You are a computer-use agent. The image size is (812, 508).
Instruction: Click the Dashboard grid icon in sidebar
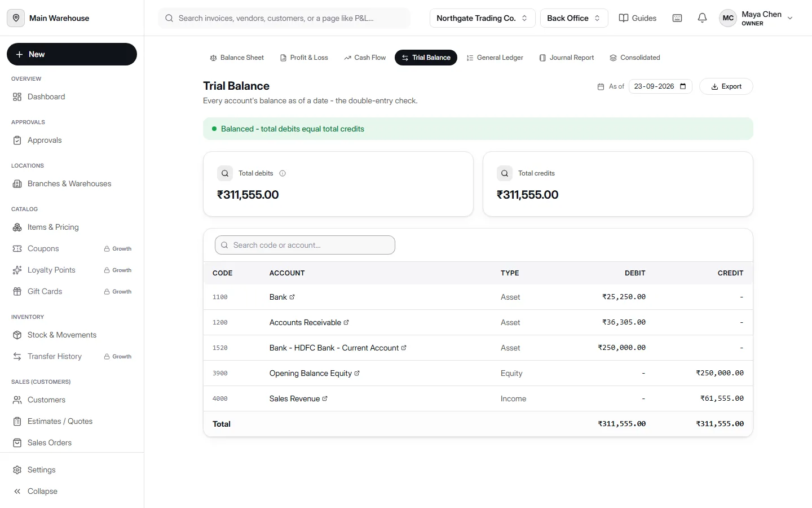point(17,97)
